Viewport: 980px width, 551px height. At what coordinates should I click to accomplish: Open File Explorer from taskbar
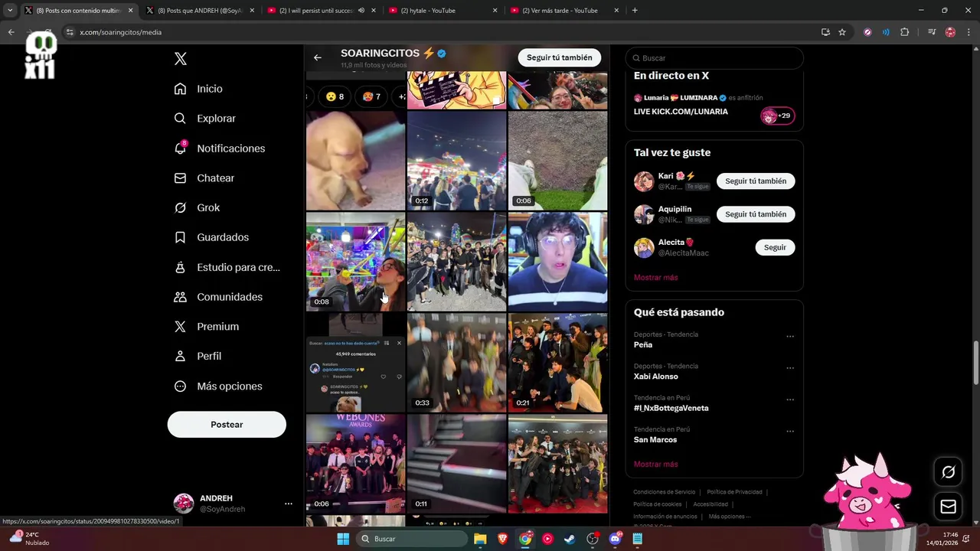tap(480, 539)
